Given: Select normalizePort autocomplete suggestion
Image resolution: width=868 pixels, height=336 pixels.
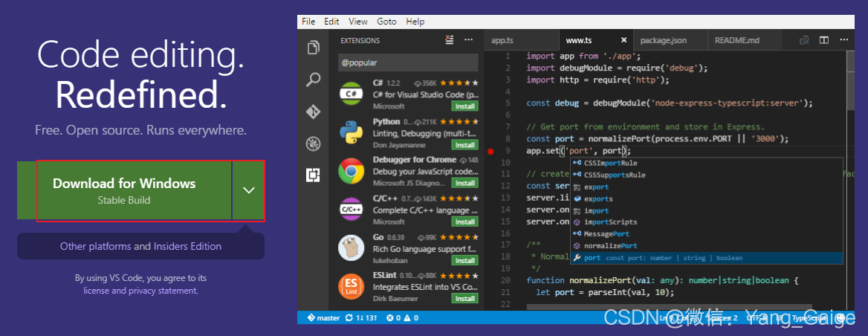Looking at the screenshot, I should pyautogui.click(x=707, y=246).
